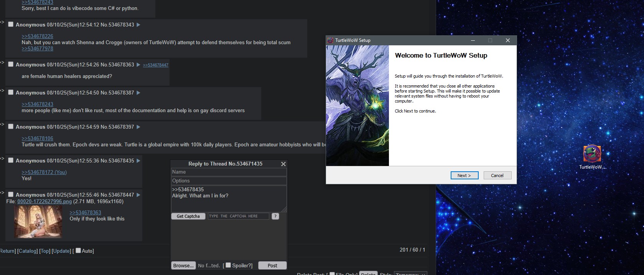Viewport: 644px width, 275px height.
Task: Open post menu arrow for No.534678363
Action: coord(138,65)
